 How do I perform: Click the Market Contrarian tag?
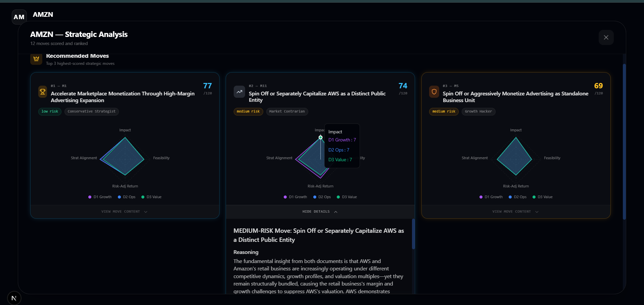(x=287, y=112)
